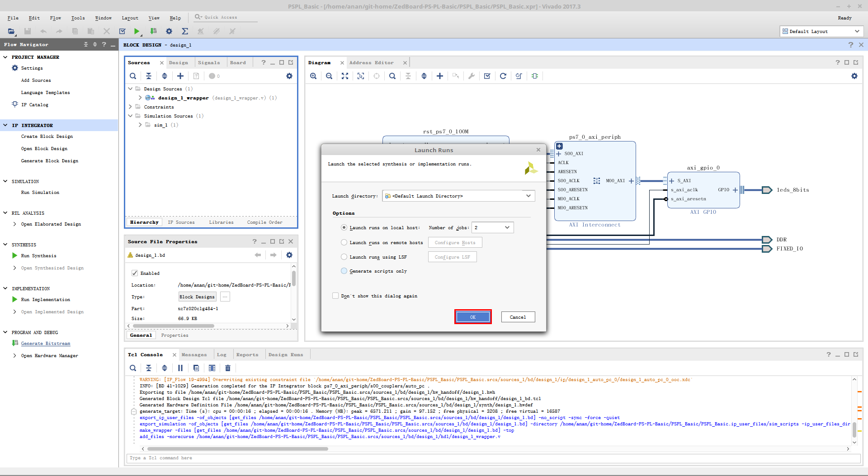Cancel the Launch Runs dialog
The height and width of the screenshot is (476, 868).
[x=518, y=317]
